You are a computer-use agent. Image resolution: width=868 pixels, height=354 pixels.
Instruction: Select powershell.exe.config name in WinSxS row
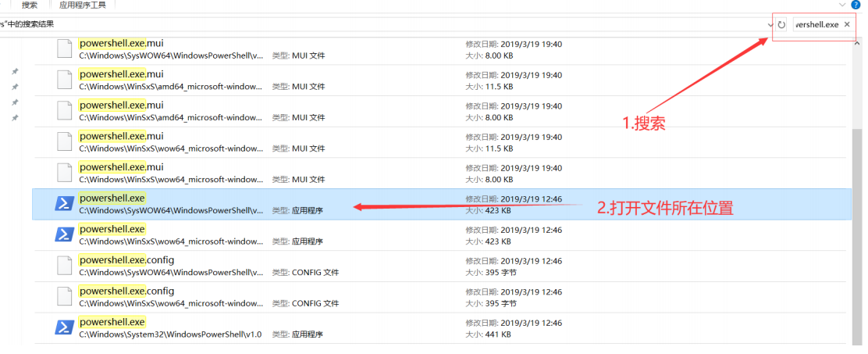click(126, 291)
